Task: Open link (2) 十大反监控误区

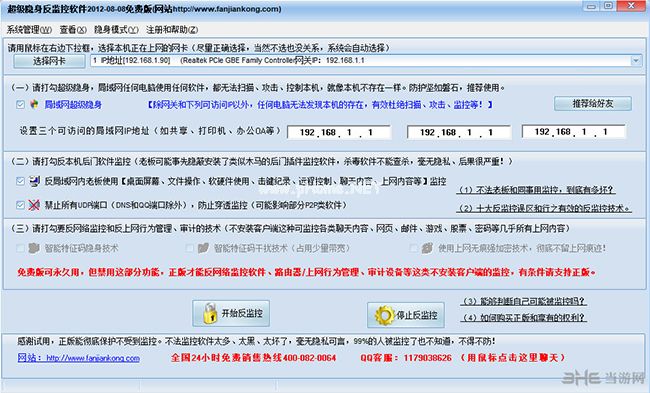Action: (x=544, y=208)
